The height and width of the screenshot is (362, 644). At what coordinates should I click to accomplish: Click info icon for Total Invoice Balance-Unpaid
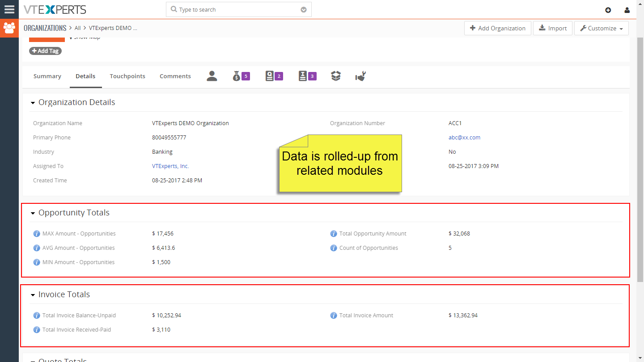click(37, 316)
